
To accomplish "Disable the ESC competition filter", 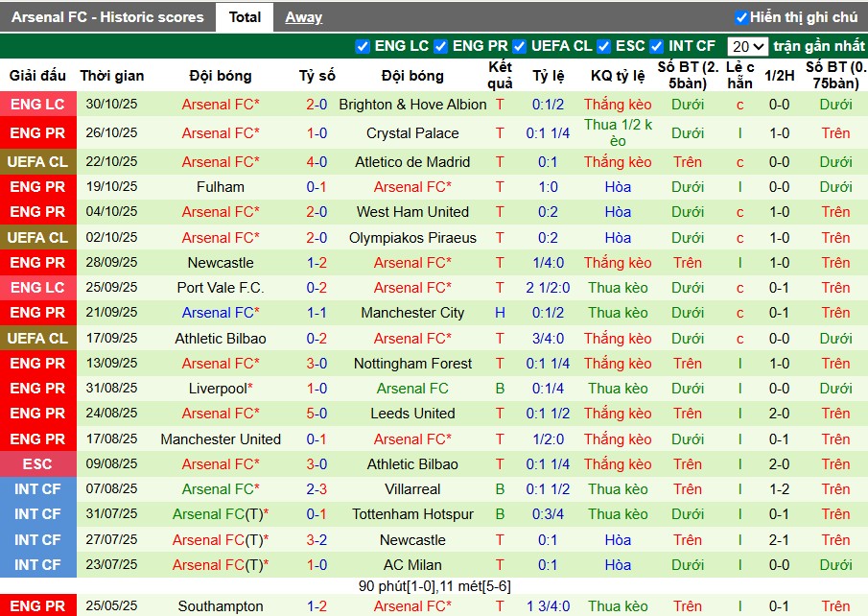I will click(x=604, y=46).
